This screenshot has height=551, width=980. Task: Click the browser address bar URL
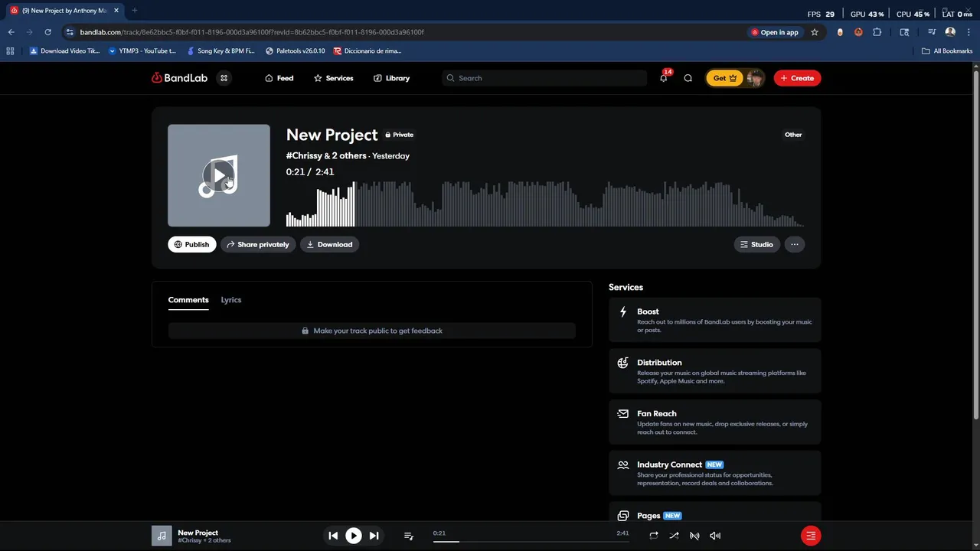coord(252,32)
